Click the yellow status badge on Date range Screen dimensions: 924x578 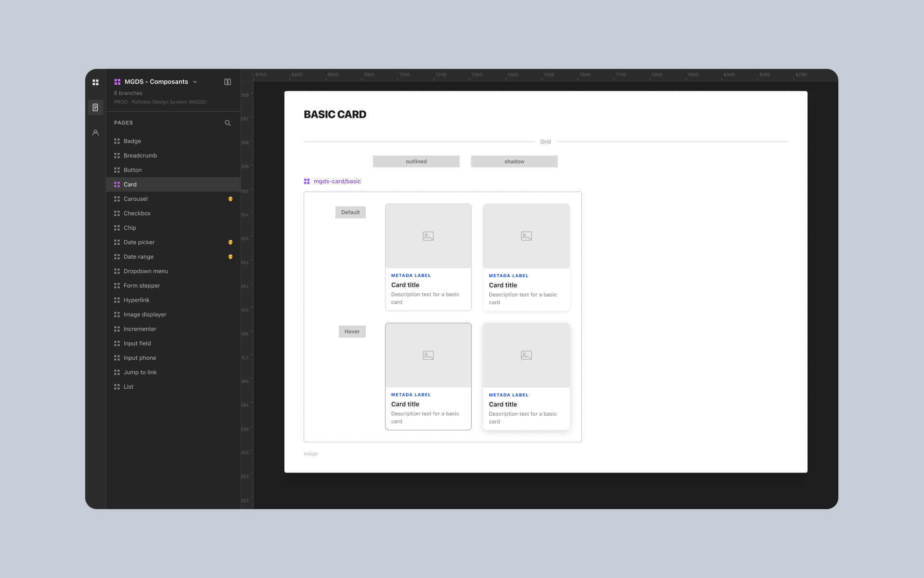(231, 257)
